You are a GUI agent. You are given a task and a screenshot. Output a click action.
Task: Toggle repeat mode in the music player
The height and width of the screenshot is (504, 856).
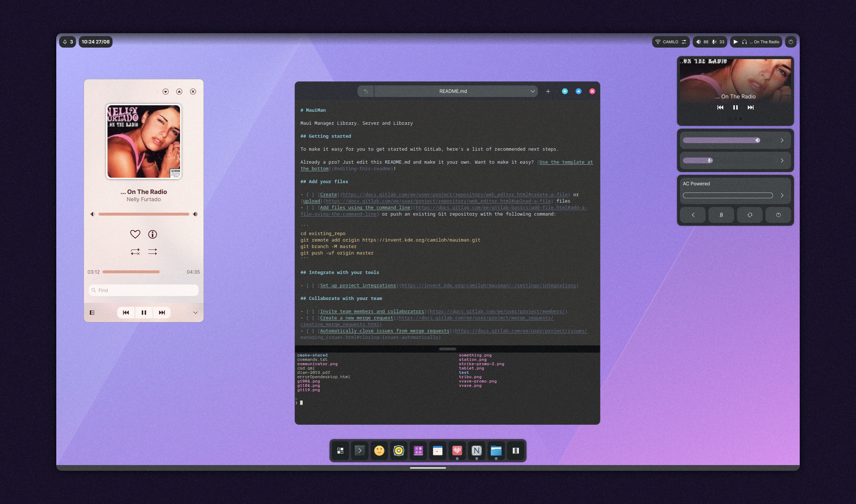[x=135, y=252]
